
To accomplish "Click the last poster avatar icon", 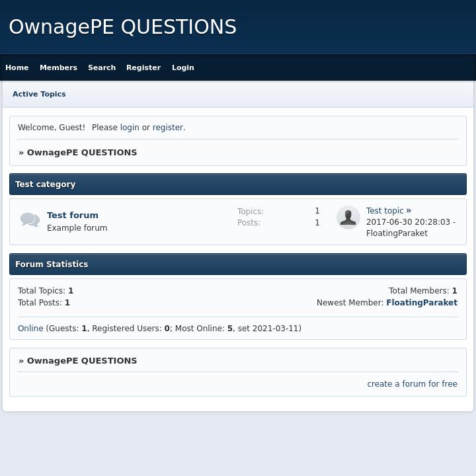I will pyautogui.click(x=348, y=218).
